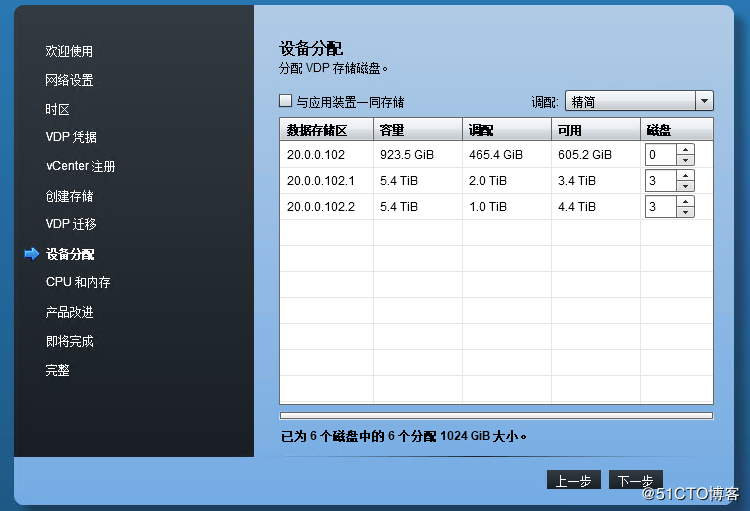Screen dimensions: 750x511
Task: Go to 欢迎使用 step
Action: click(x=69, y=51)
